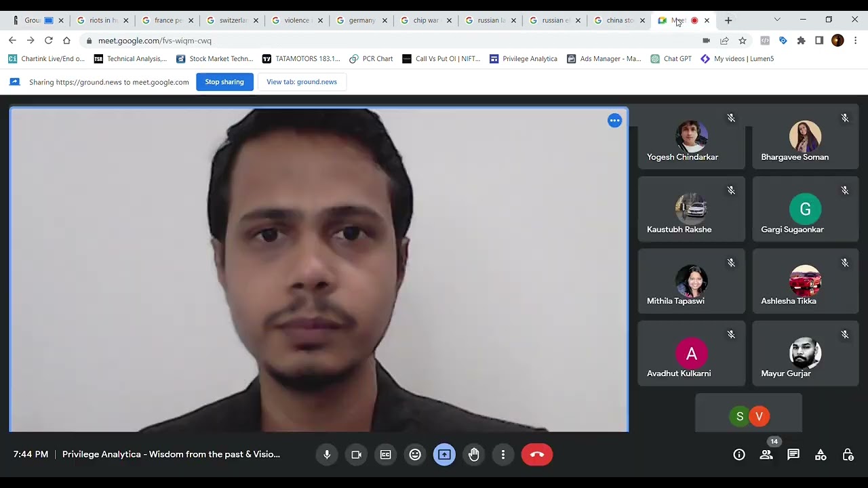Open Chat GPT bookmark
868x488 pixels.
671,59
